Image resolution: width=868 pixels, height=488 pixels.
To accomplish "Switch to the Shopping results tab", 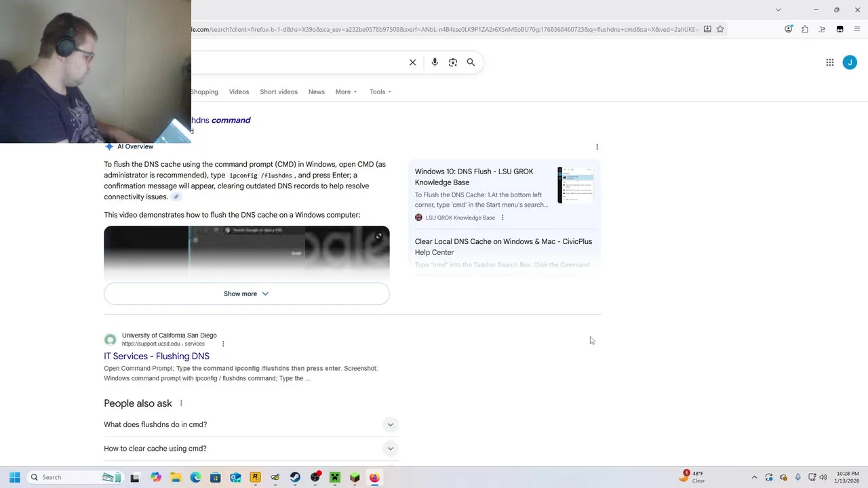I will [204, 91].
